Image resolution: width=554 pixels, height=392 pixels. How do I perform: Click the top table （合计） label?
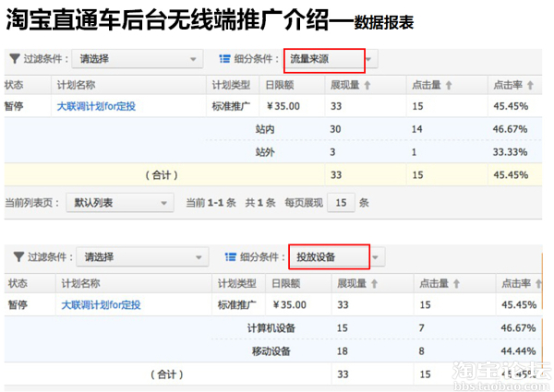tap(162, 174)
